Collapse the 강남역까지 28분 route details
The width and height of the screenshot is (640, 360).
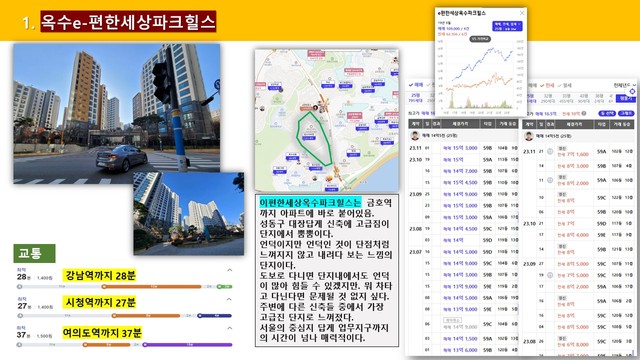(230, 270)
